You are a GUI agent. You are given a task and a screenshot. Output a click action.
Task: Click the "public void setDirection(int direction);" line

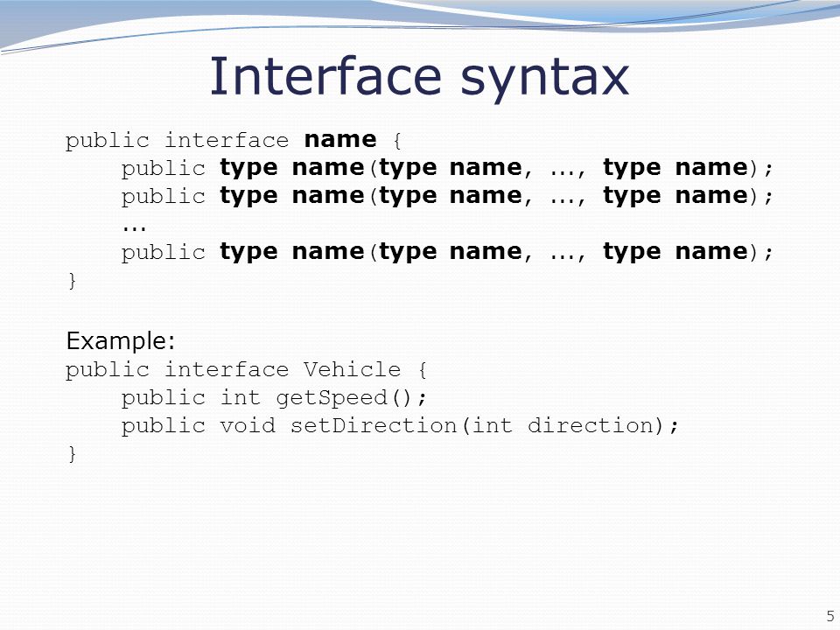point(400,426)
